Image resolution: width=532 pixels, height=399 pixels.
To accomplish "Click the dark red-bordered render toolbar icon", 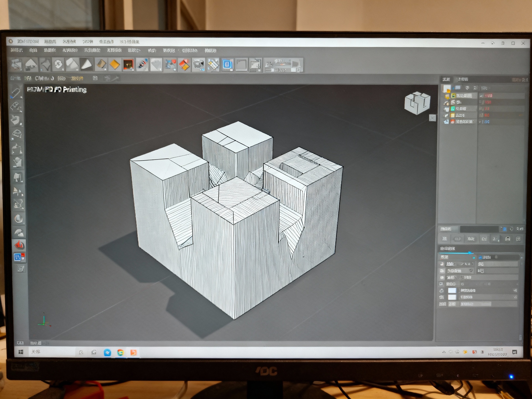I will pyautogui.click(x=128, y=65).
